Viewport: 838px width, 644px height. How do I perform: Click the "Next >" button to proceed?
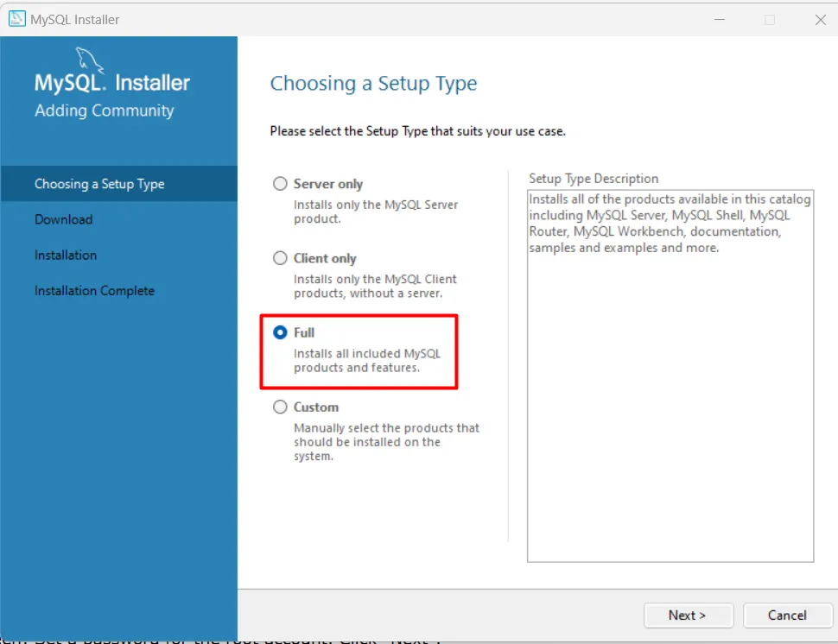[688, 616]
